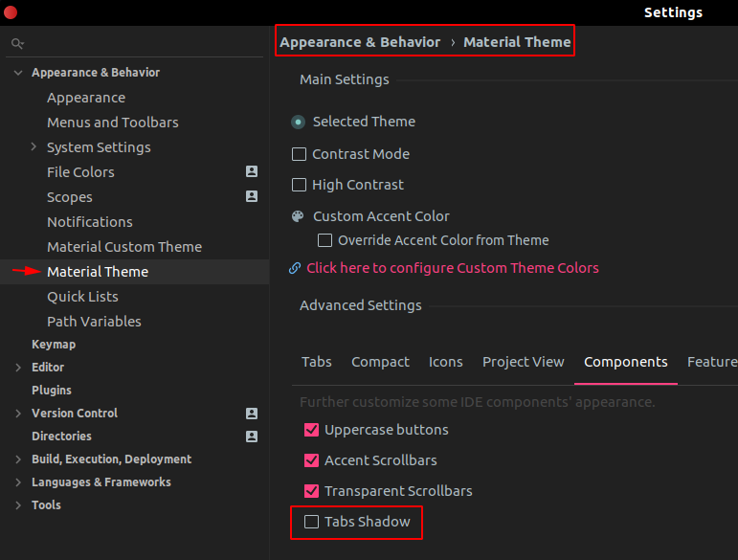Select the Components tab
738x560 pixels.
click(x=626, y=362)
